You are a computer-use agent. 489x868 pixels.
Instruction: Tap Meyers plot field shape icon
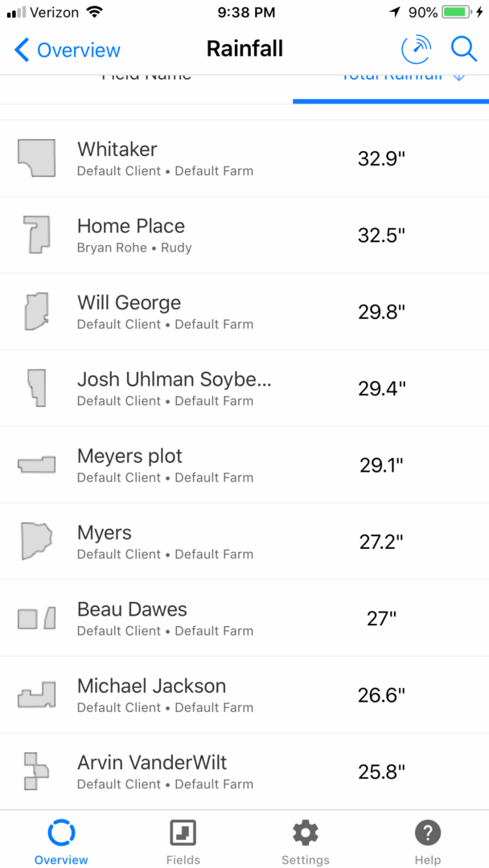click(x=37, y=465)
